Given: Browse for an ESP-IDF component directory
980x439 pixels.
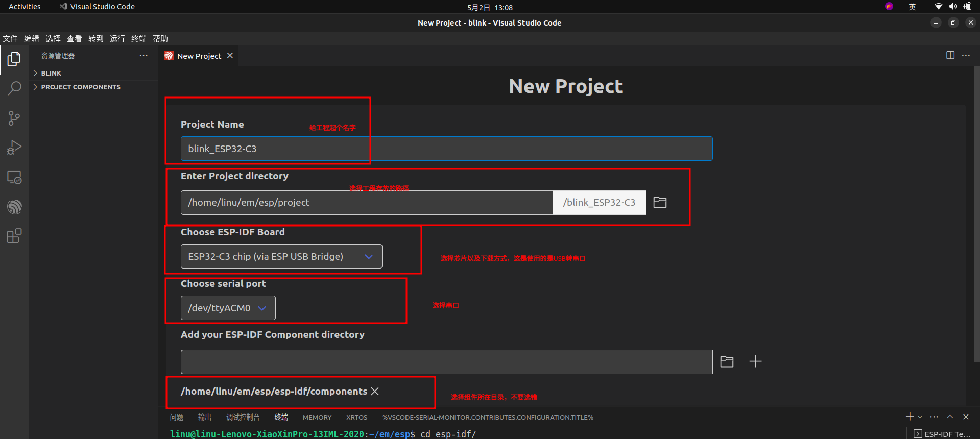Looking at the screenshot, I should 727,362.
